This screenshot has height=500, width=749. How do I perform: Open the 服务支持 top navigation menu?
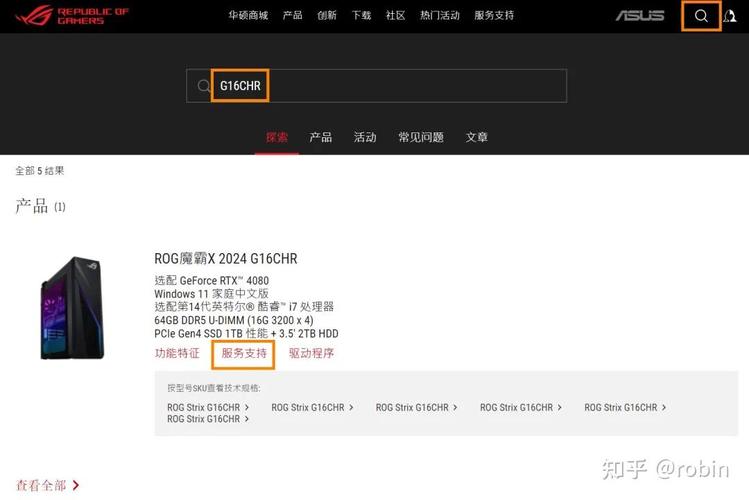pyautogui.click(x=494, y=15)
